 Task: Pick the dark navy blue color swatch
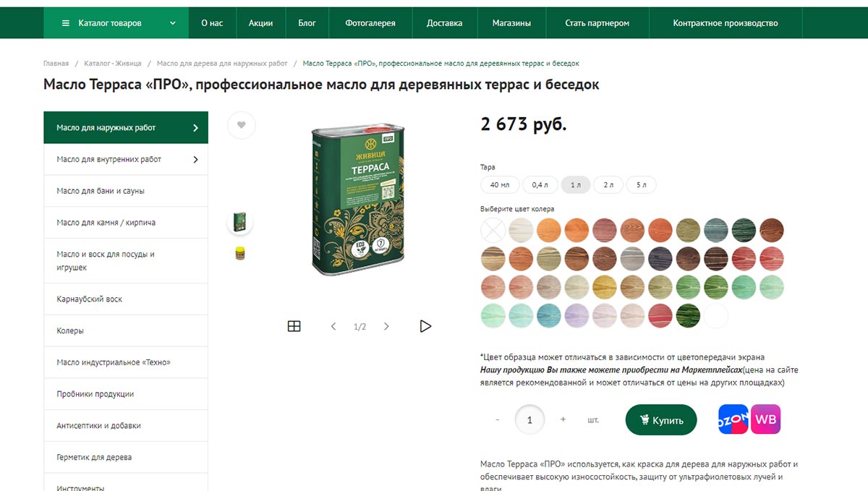tap(660, 258)
